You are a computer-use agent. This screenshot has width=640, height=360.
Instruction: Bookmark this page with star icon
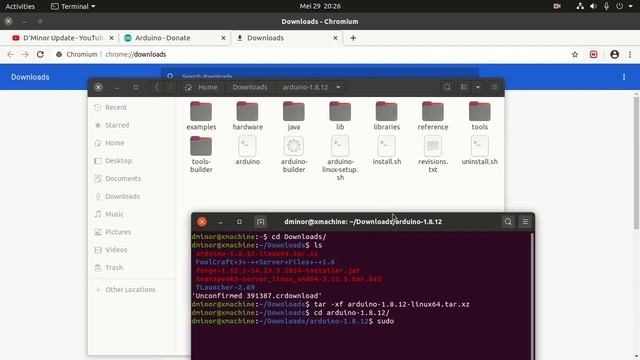(575, 54)
